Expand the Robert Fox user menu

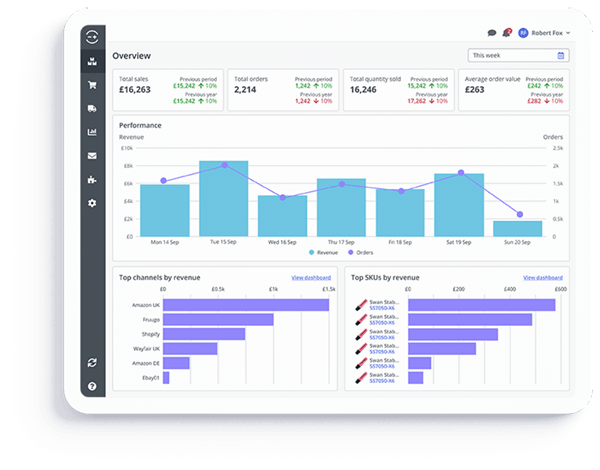pyautogui.click(x=545, y=33)
